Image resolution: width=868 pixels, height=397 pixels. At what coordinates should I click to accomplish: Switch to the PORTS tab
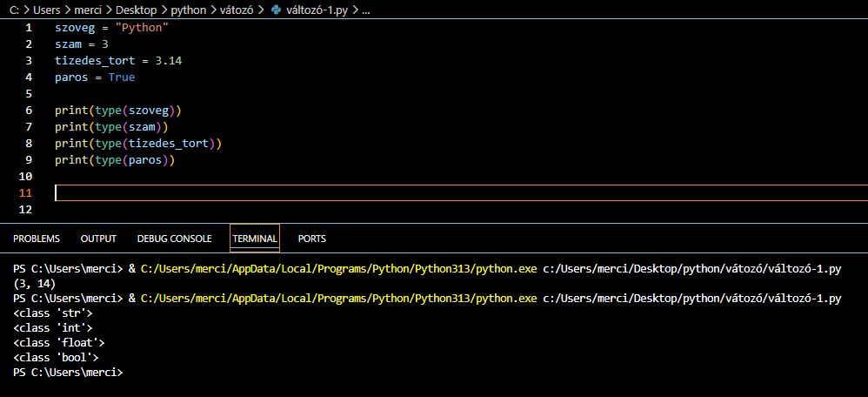[311, 239]
